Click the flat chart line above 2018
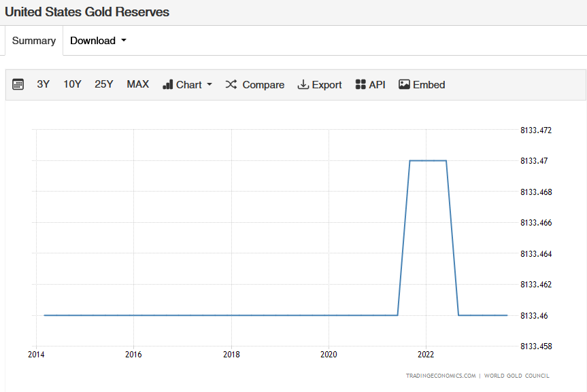The width and height of the screenshot is (587, 392). [x=231, y=315]
